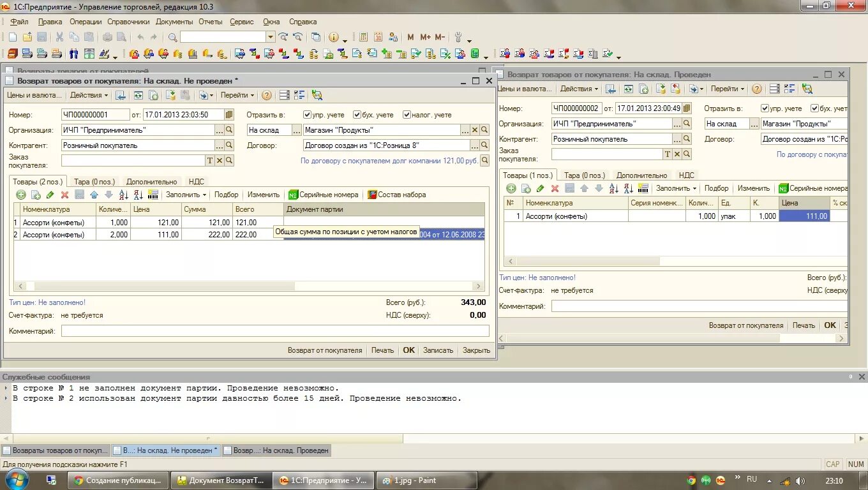Click the M+ memory button in the toolbar

425,37
